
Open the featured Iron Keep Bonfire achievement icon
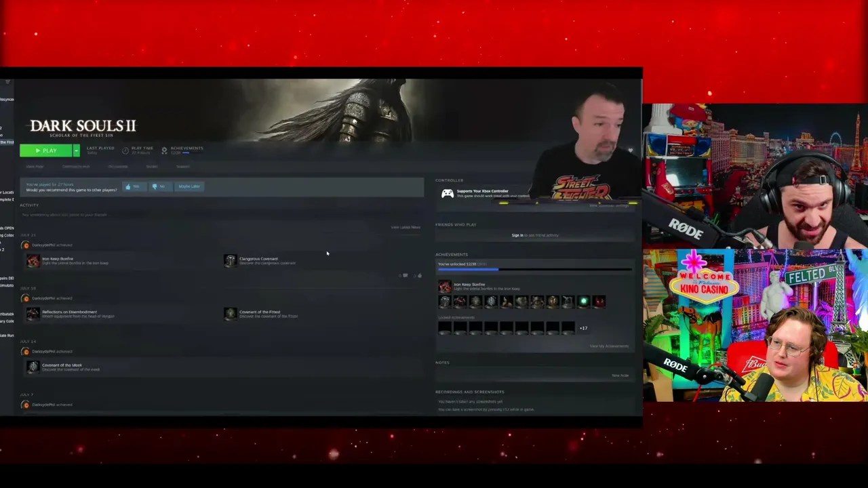coord(445,287)
